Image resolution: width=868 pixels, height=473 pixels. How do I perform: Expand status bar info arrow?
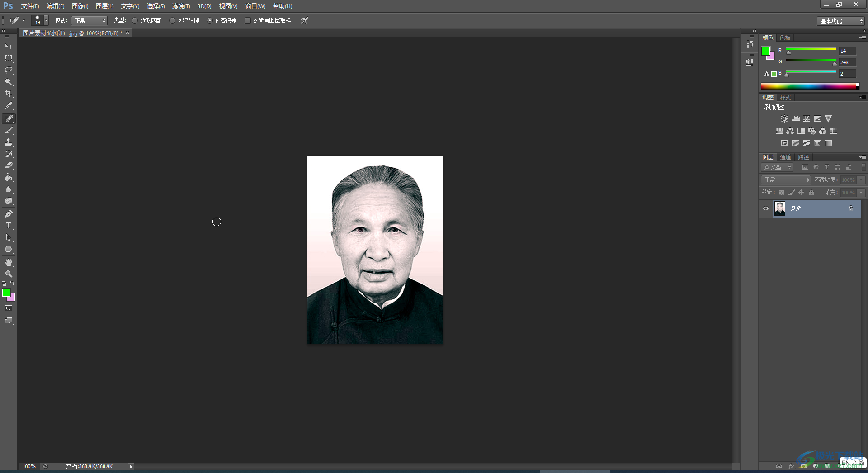tap(131, 466)
